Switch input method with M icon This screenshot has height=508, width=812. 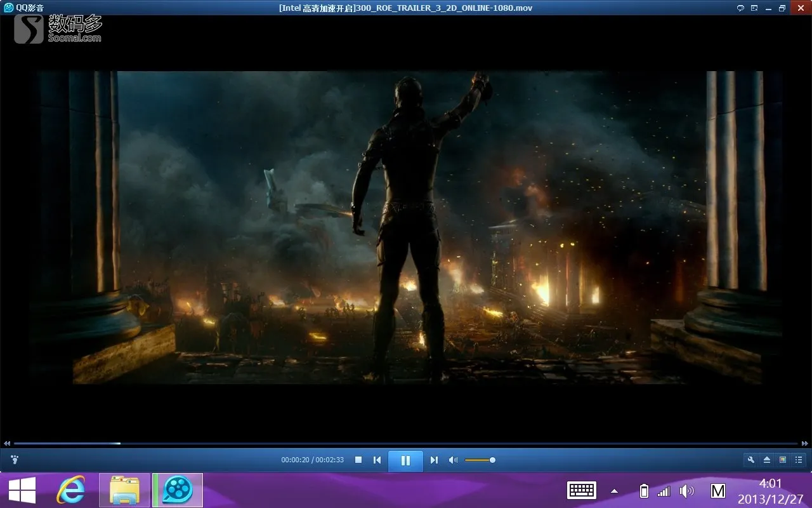tap(718, 491)
